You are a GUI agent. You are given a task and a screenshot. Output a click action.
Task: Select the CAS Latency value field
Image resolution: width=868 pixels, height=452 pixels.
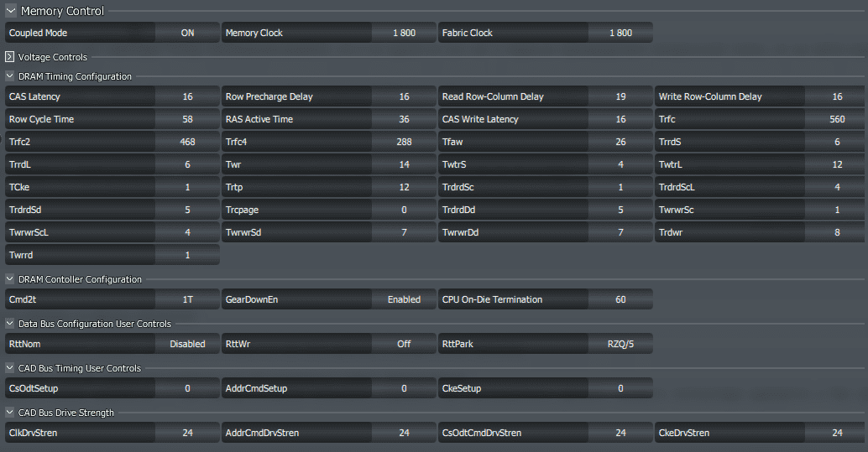point(187,96)
